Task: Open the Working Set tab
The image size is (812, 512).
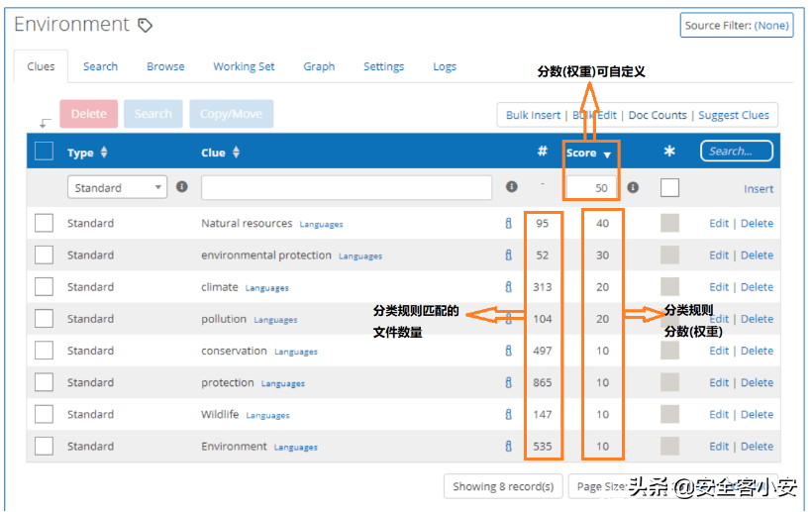Action: point(244,66)
